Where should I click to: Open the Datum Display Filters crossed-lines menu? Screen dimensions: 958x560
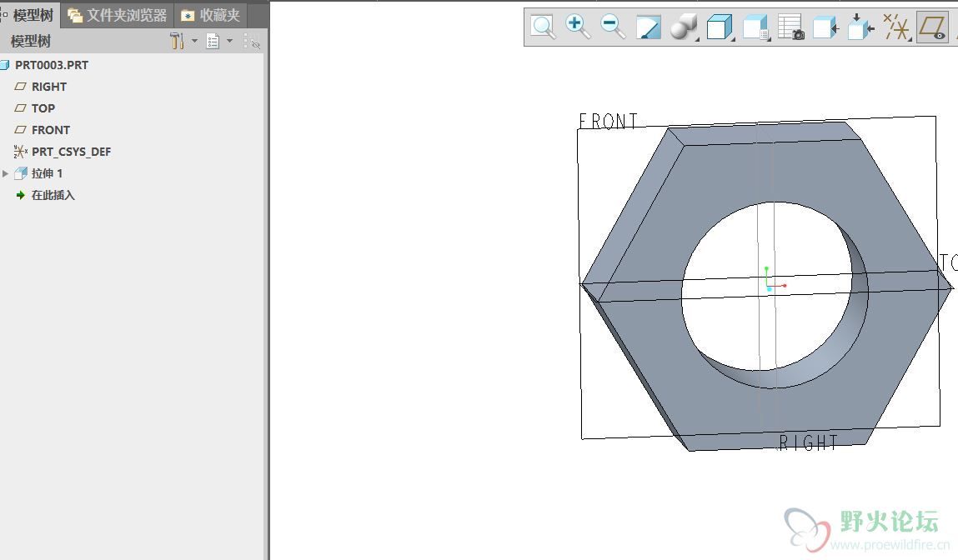coord(897,27)
